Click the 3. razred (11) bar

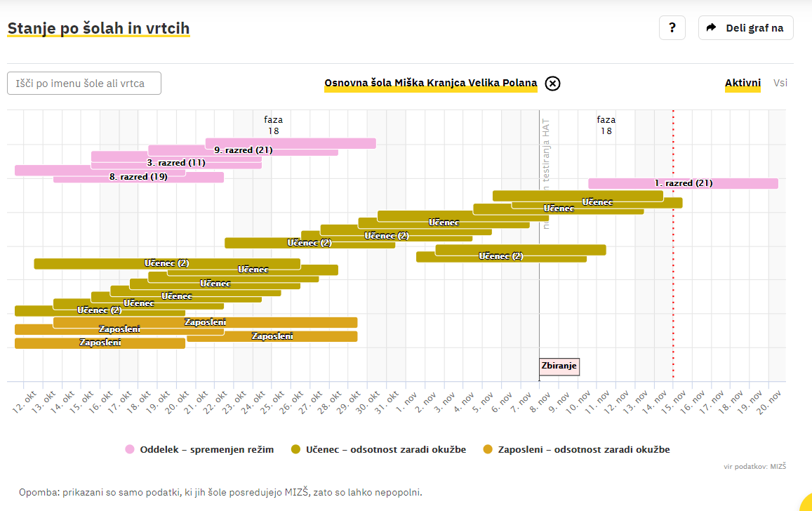click(175, 163)
